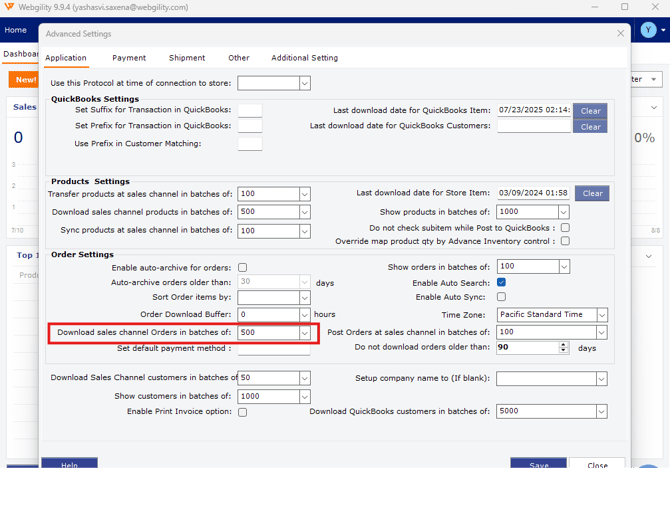Viewport: 670px width, 505px height.
Task: Open the Shipment tab
Action: point(187,58)
